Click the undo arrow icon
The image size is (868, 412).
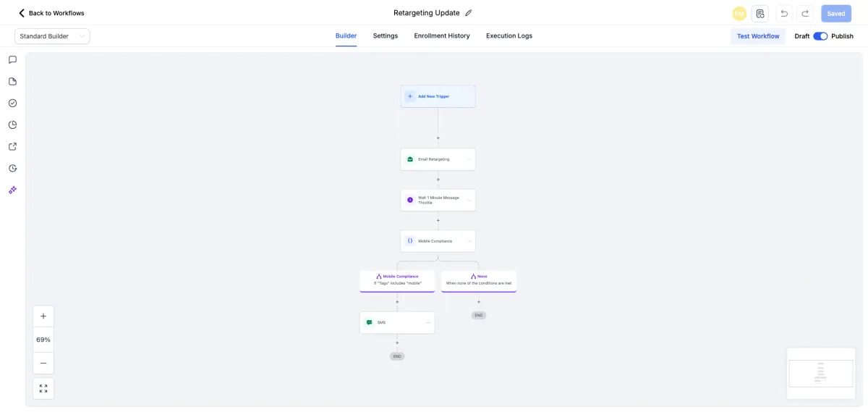click(784, 14)
